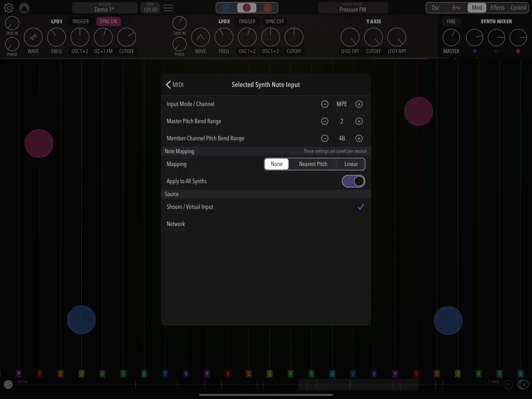
Task: Increase Master Pitch Bend Range with plus button
Action: 359,121
